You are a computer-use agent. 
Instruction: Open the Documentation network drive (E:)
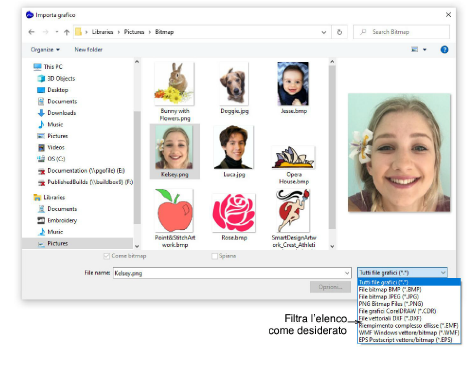pyautogui.click(x=81, y=170)
